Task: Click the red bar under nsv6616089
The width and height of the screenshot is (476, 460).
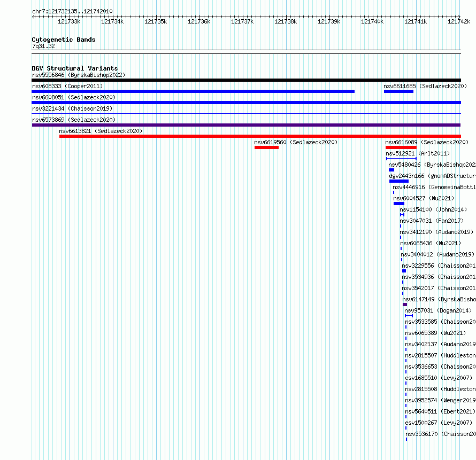Action: click(401, 147)
